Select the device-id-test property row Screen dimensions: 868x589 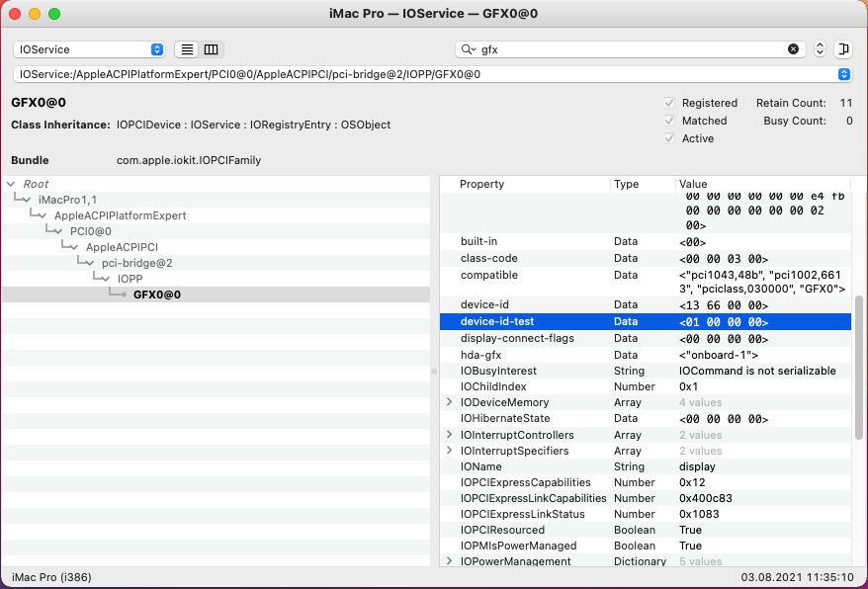[x=646, y=321]
